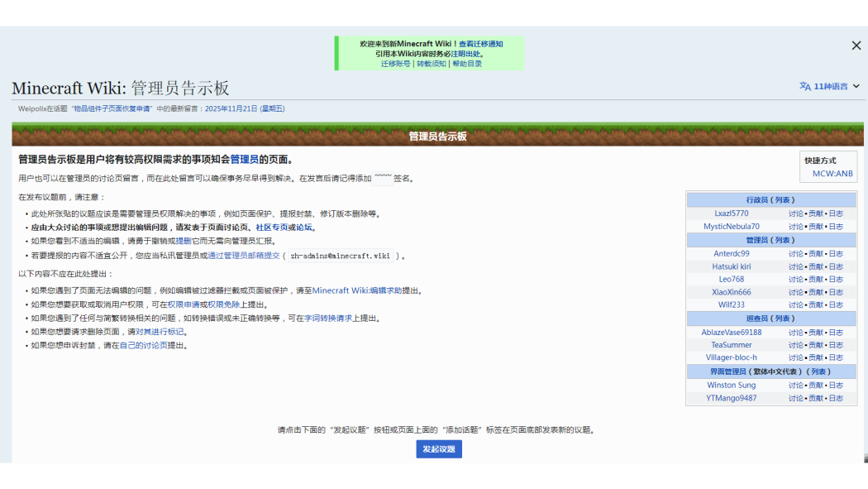Open 贡献 link for Leo768
Viewport: 868px width, 489px height.
(x=816, y=280)
